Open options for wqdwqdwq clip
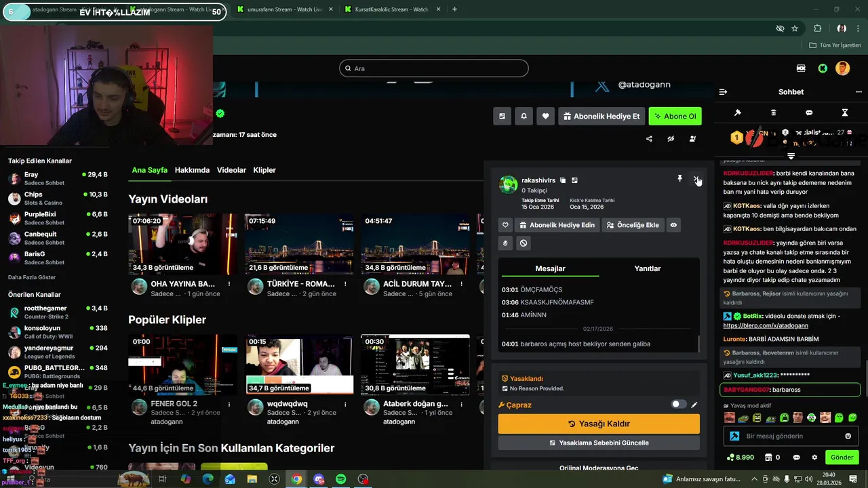The height and width of the screenshot is (488, 868). (346, 404)
